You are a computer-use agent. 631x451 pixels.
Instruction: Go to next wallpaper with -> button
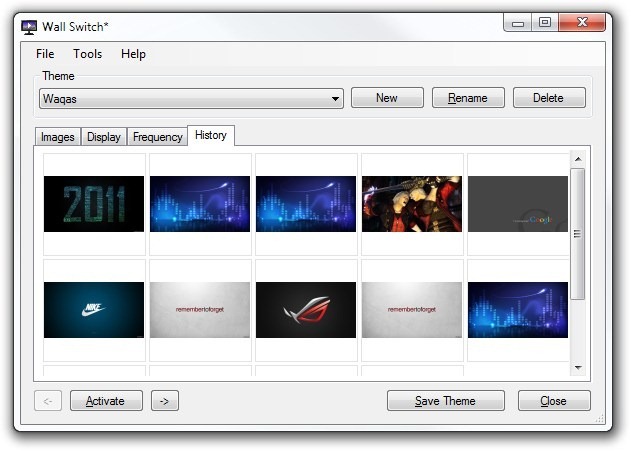(x=165, y=401)
